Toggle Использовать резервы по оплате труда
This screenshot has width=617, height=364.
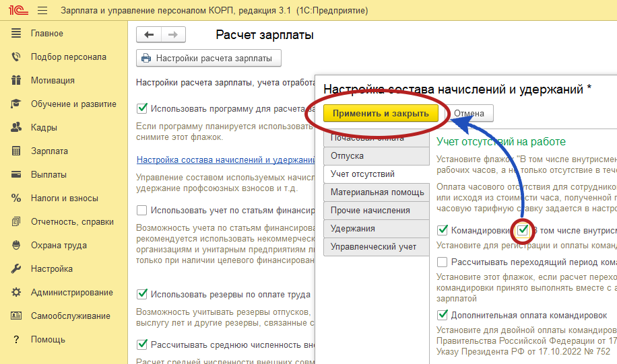142,294
